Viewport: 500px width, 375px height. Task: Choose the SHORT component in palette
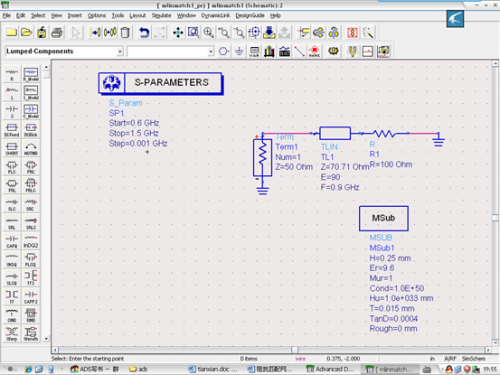click(12, 148)
